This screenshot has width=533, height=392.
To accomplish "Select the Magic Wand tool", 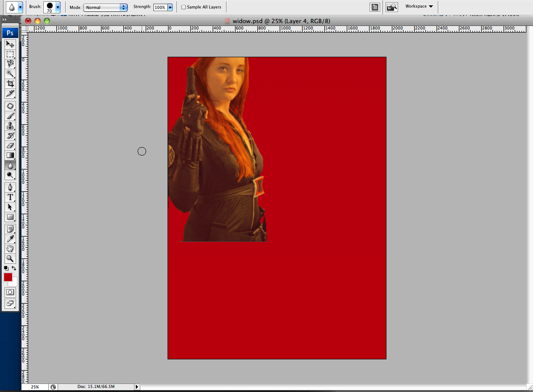I will (x=10, y=74).
